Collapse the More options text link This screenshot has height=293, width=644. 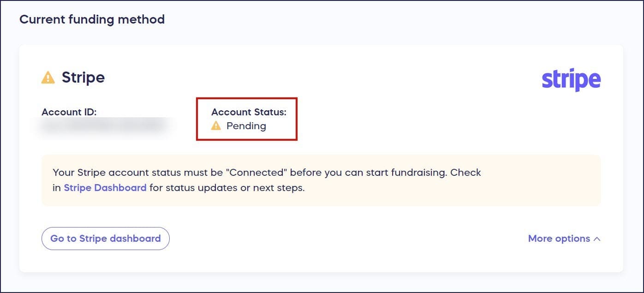(559, 239)
